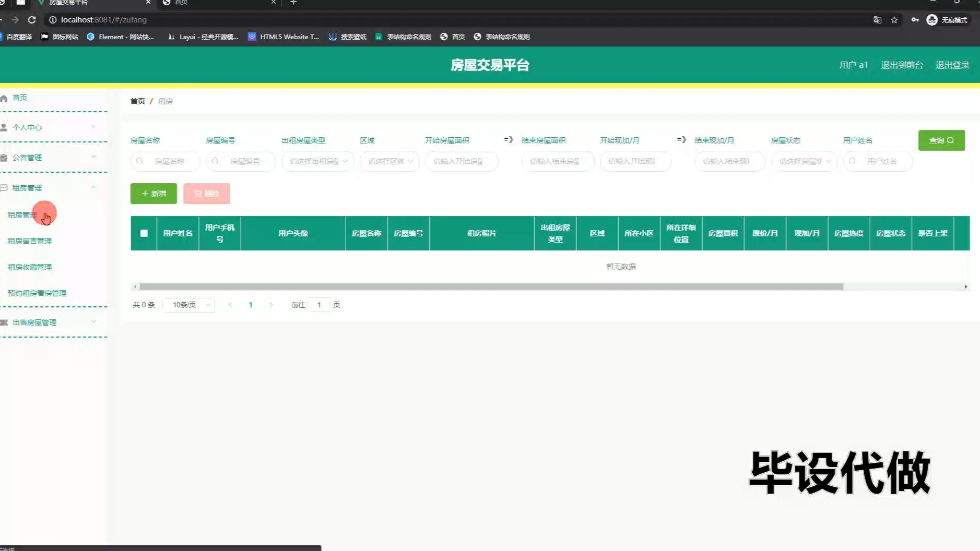
Task: Click the 公告管理 sidebar icon
Action: point(4,158)
